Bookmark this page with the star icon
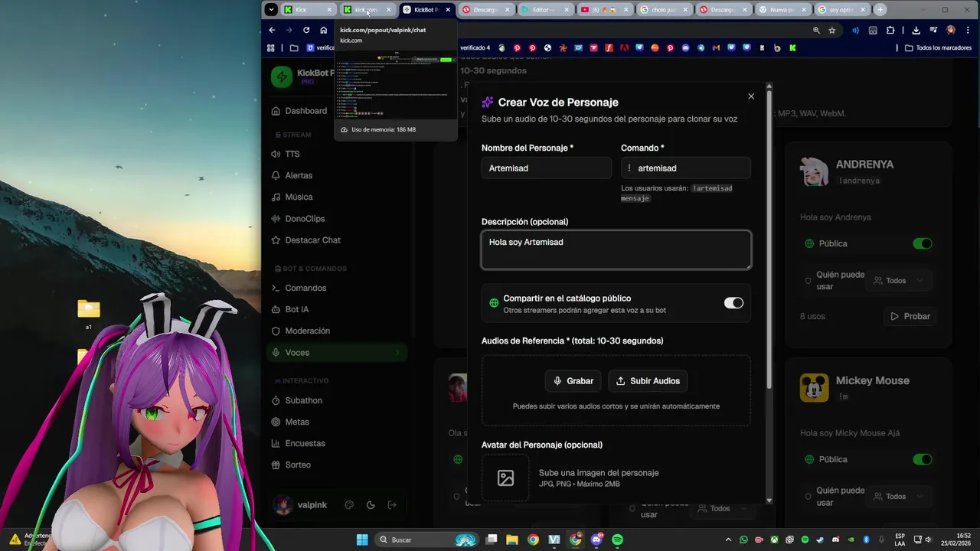Viewport: 980px width, 551px height. [832, 30]
